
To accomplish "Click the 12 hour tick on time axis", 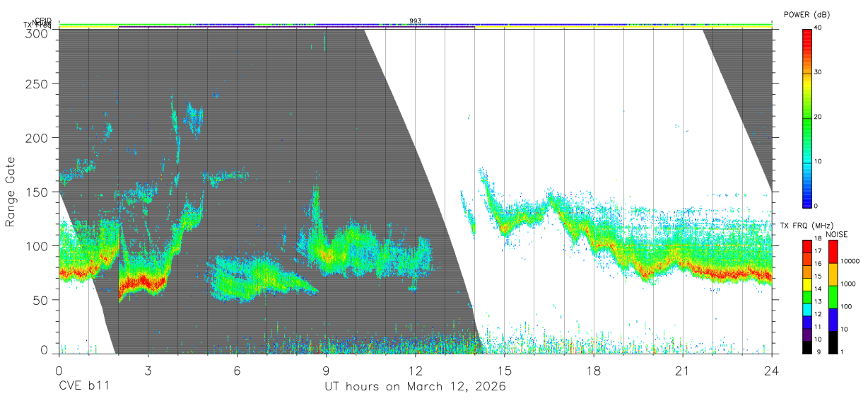I will (415, 371).
